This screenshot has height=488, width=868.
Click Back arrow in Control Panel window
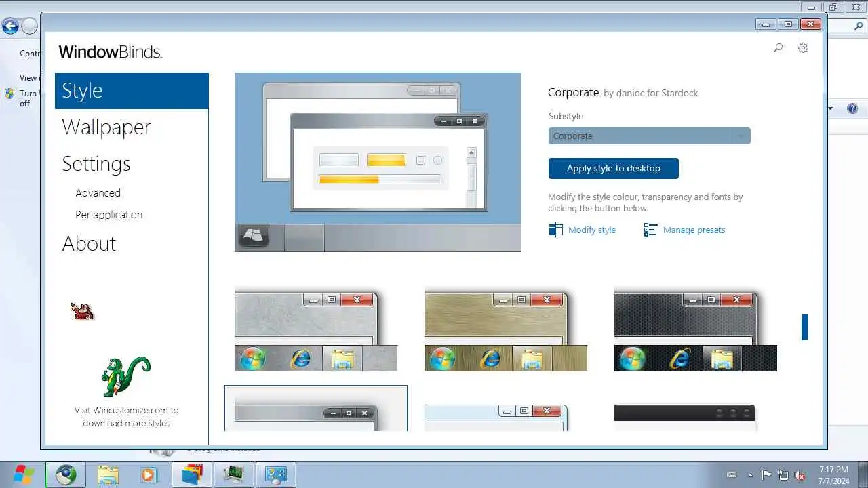click(x=10, y=26)
